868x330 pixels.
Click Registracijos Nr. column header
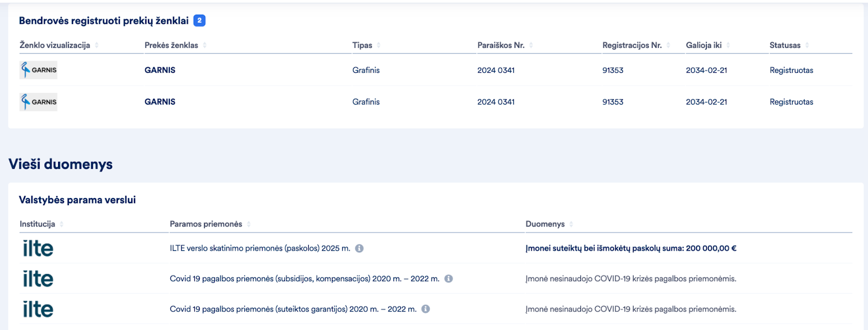pos(632,45)
